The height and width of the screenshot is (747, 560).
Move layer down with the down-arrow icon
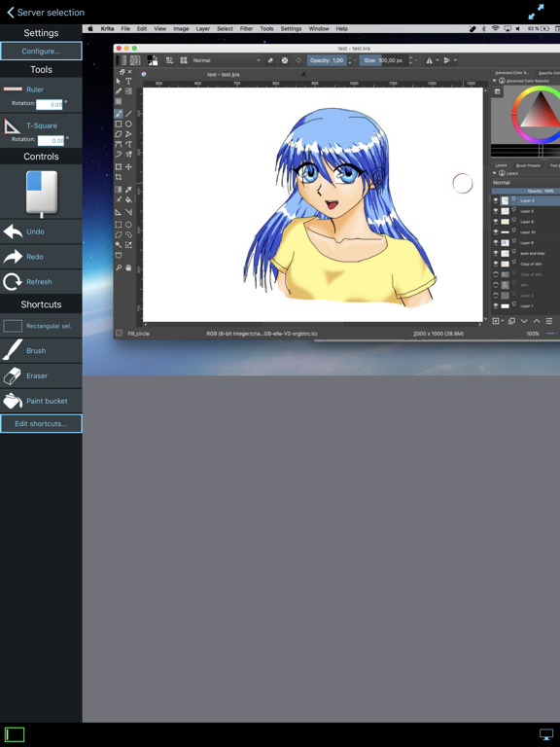[524, 321]
